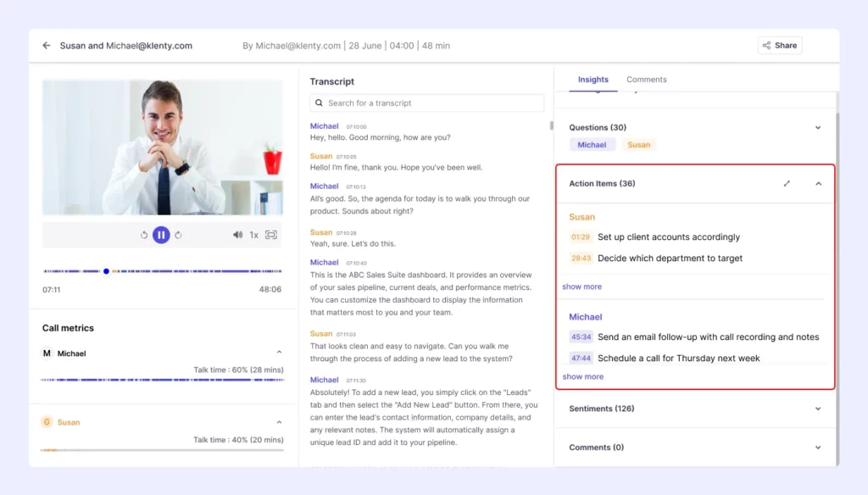Click Michael's 07:10:00 transcript greeting line
This screenshot has width=868, height=495.
(381, 137)
